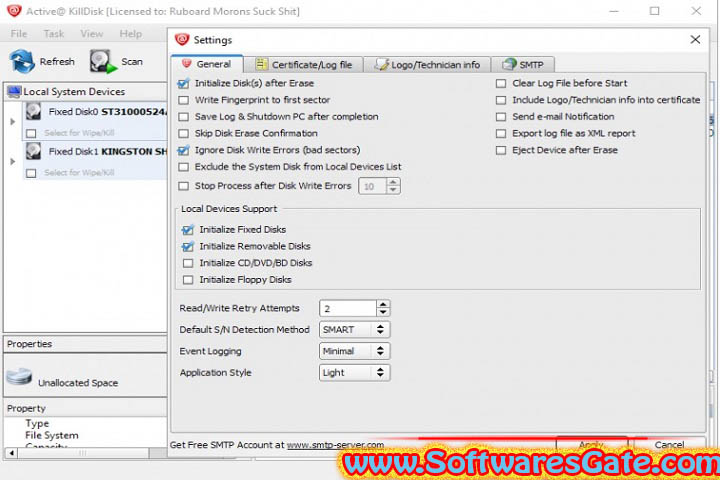
Task: Maximize the KillDisk main window
Action: tap(654, 11)
